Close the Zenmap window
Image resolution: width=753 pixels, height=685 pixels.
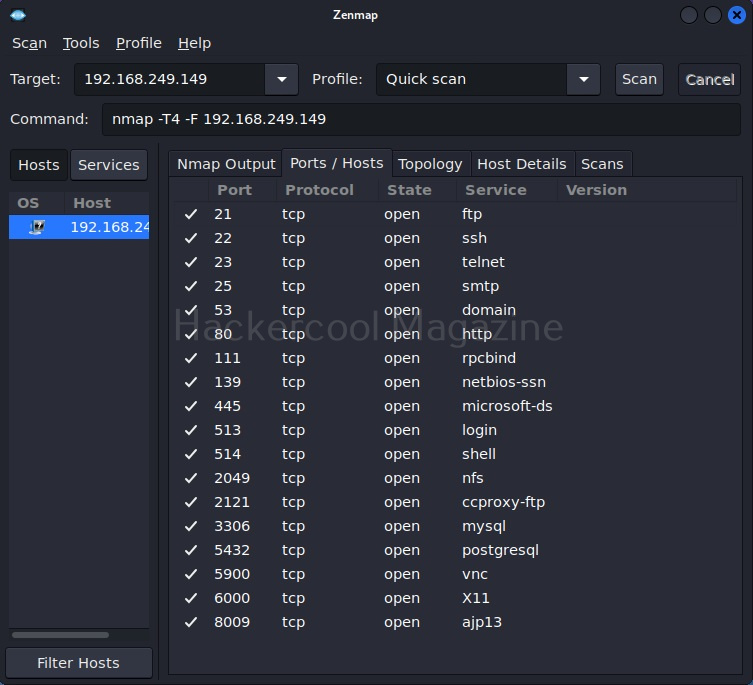pos(736,15)
